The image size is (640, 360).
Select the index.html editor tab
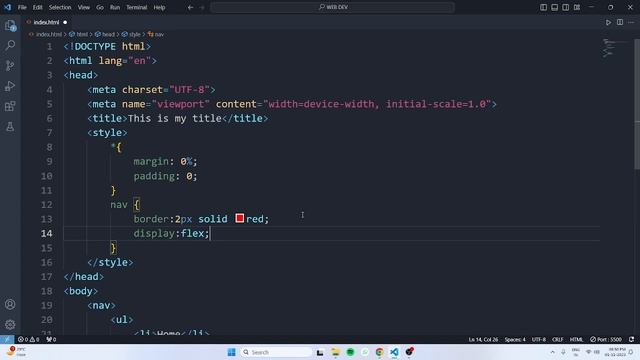(46, 22)
